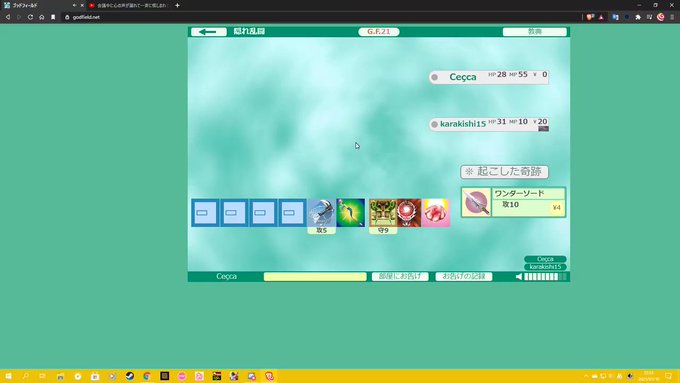The image size is (680, 383).
Task: Pick the pink rose card
Action: pos(436,213)
